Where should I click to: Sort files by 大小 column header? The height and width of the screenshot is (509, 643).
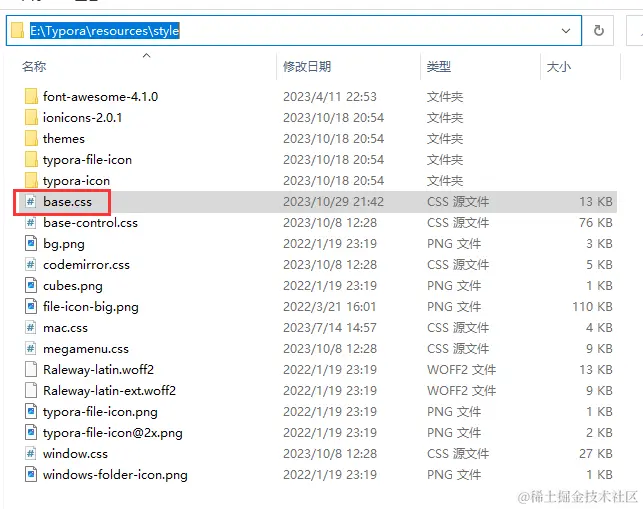coord(559,66)
